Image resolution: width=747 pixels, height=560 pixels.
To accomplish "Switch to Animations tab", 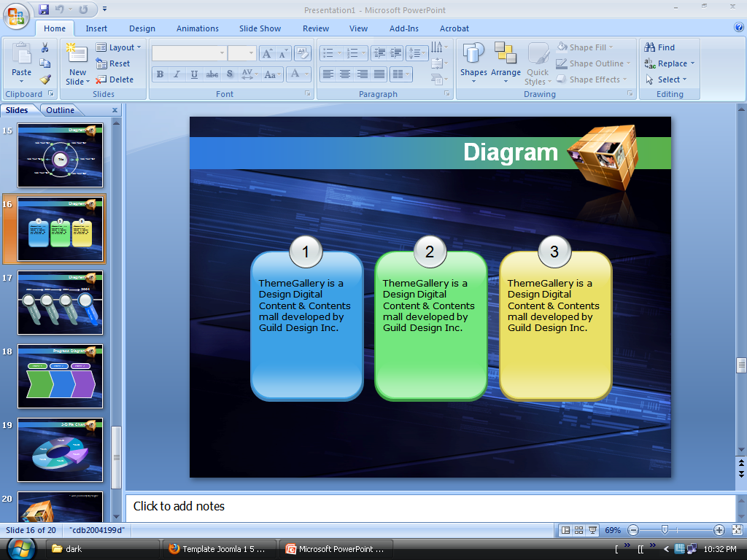I will pyautogui.click(x=197, y=28).
